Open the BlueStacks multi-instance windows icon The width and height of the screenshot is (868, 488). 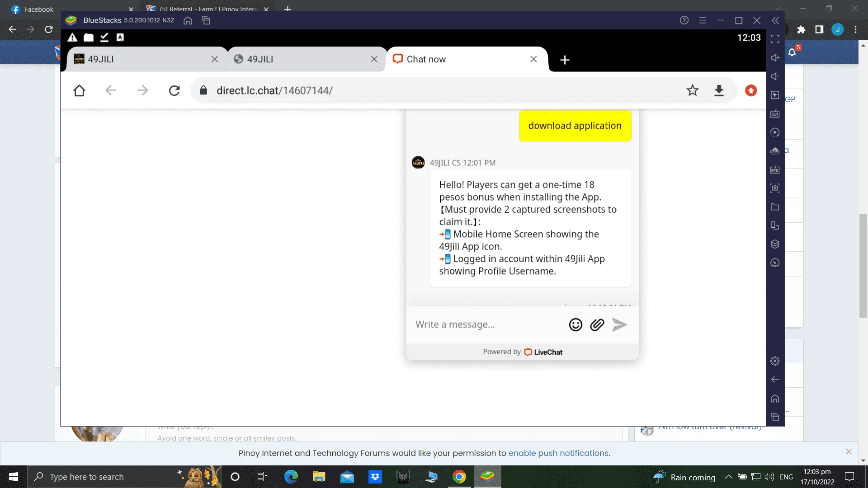click(x=206, y=20)
